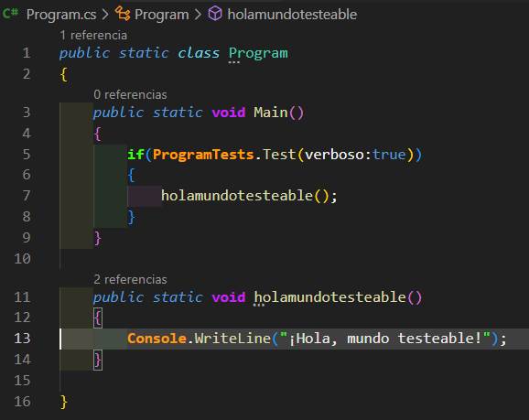
Task: Click the C# file icon in breadcrumb
Action: 10,14
